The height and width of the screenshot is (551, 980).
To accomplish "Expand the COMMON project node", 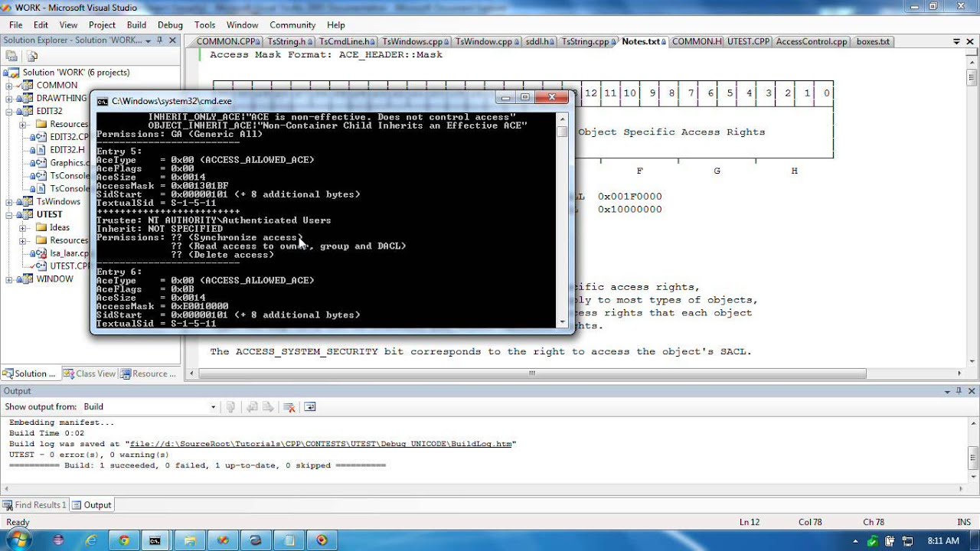I will [9, 86].
